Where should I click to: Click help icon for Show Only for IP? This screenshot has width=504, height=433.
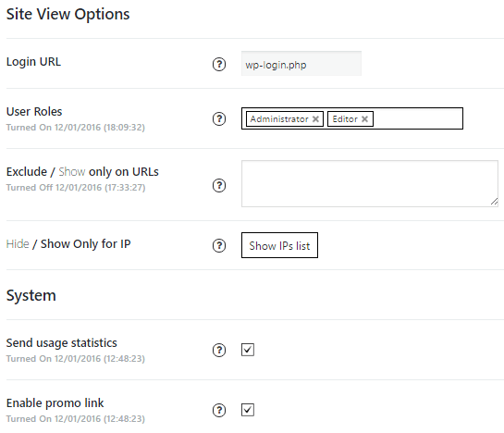219,245
